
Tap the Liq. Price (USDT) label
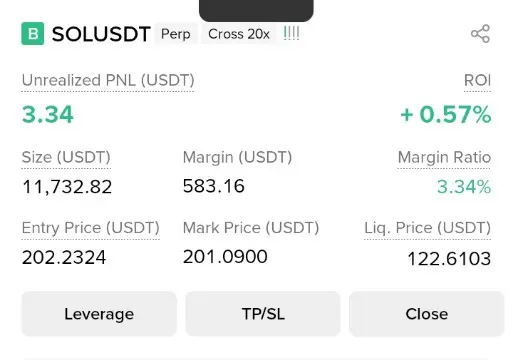(427, 228)
